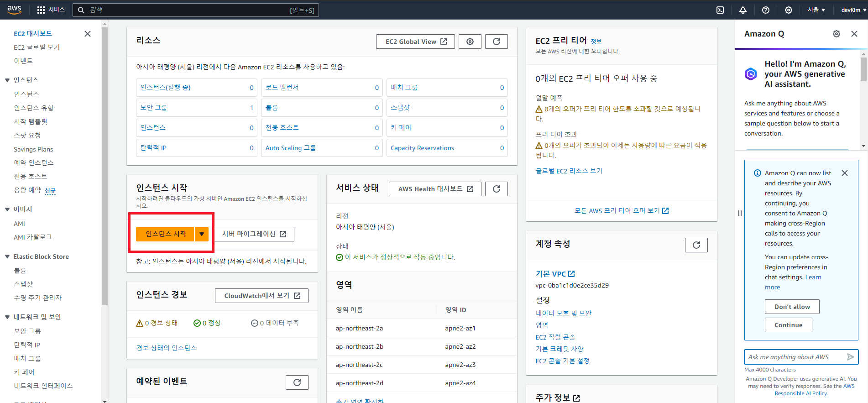Refresh the service status panel

point(497,189)
